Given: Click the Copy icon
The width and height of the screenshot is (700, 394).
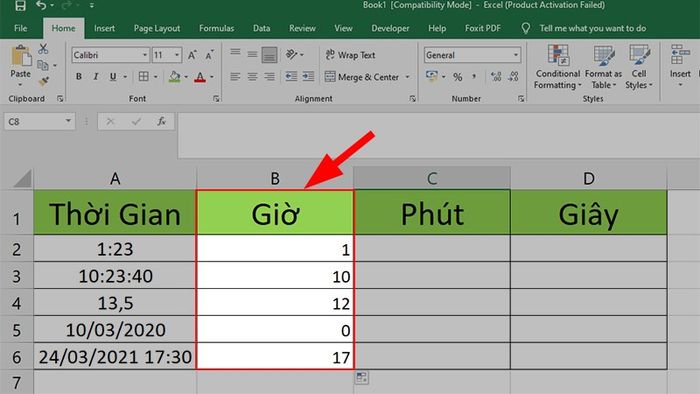Looking at the screenshot, I should tap(43, 65).
